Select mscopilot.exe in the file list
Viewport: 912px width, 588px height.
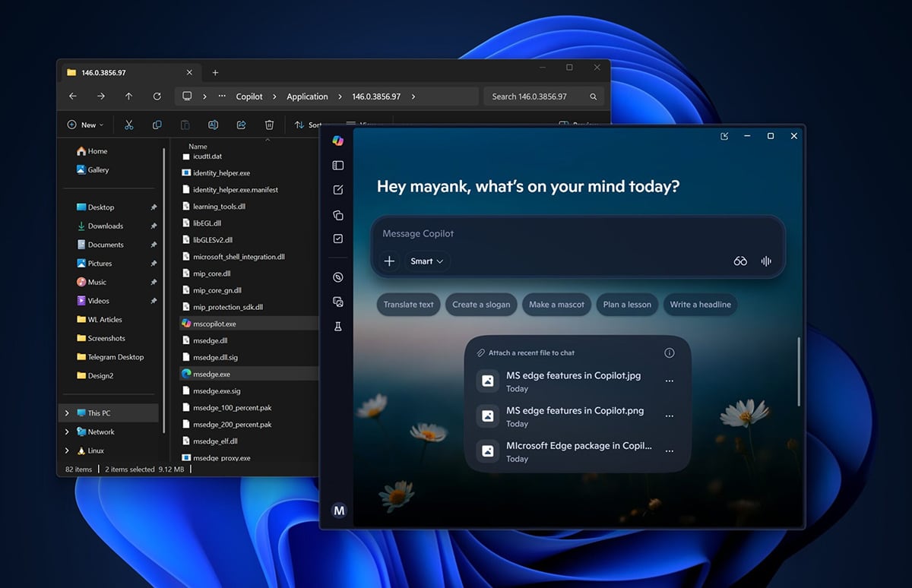[248, 324]
